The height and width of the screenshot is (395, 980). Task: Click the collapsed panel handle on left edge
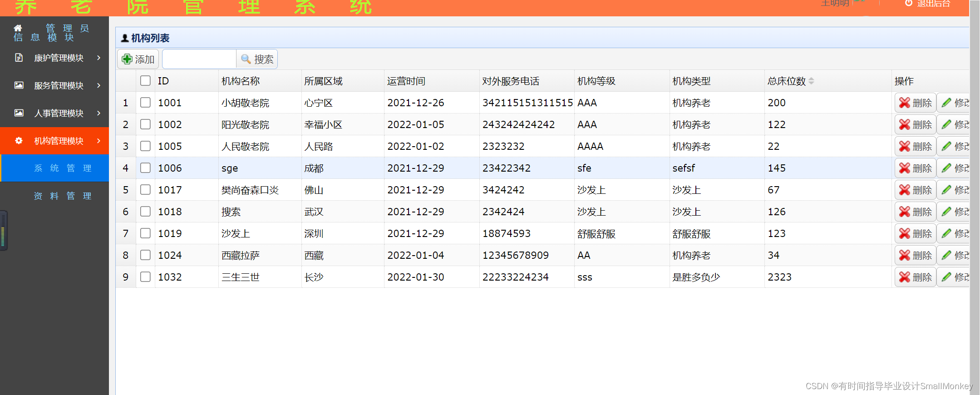pos(3,231)
